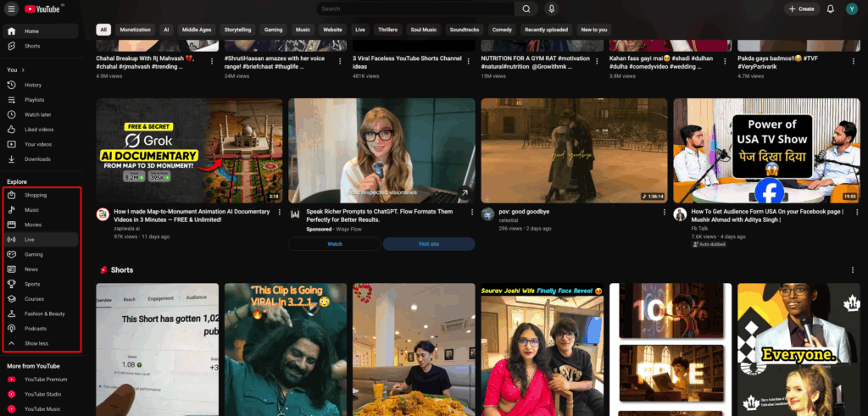868x416 pixels.
Task: Open the account avatar menu
Action: tap(851, 8)
